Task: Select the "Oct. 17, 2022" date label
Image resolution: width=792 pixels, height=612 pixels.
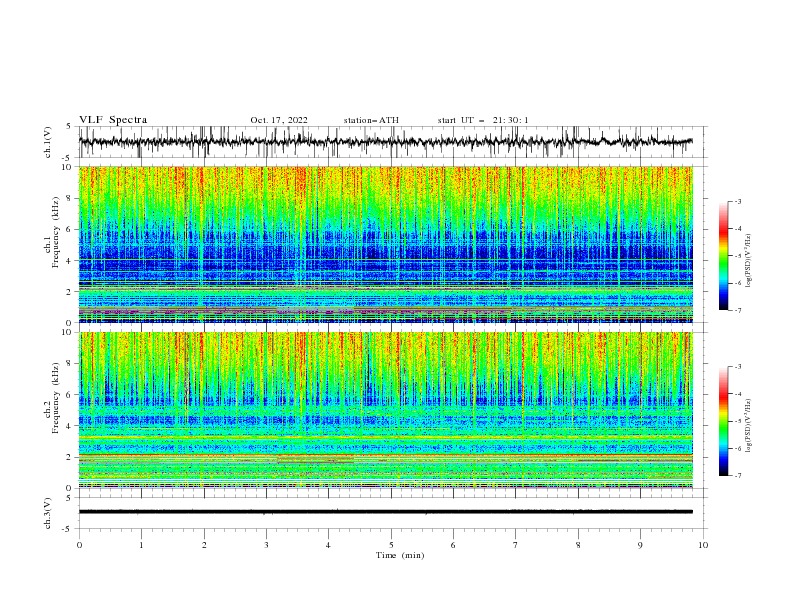Action: [279, 120]
